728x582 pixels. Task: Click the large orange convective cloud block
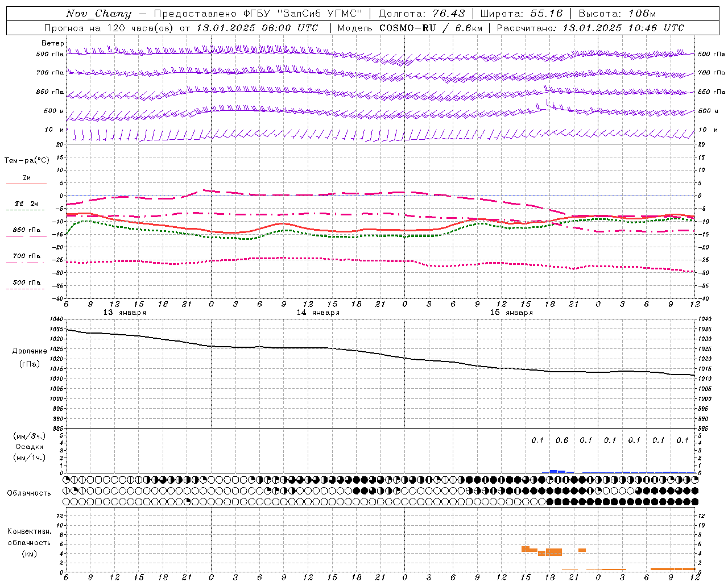click(554, 552)
